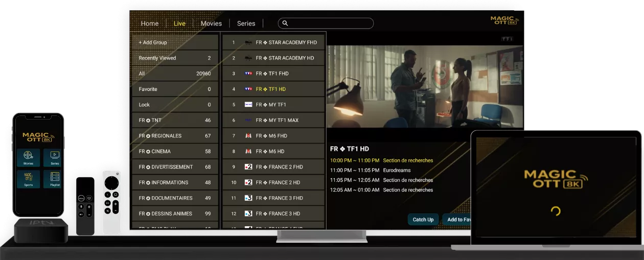The height and width of the screenshot is (260, 644).
Task: Click inside the search input field
Action: 330,23
